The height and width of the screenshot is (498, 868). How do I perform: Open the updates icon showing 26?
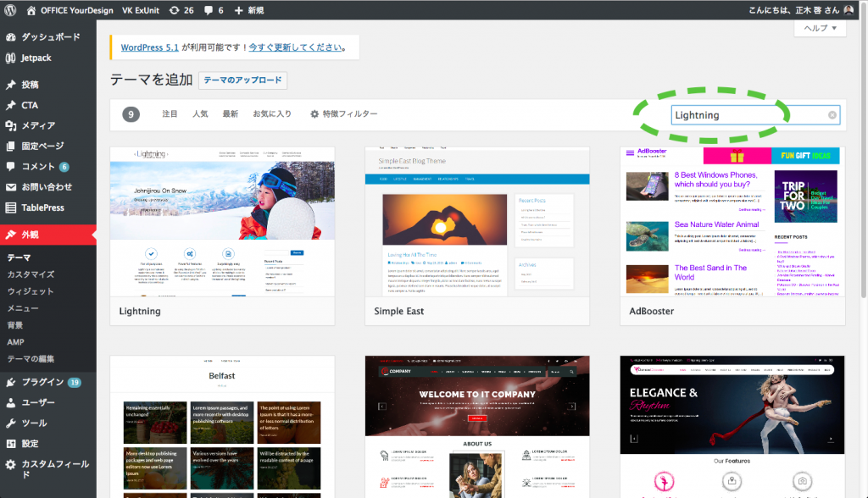(181, 10)
